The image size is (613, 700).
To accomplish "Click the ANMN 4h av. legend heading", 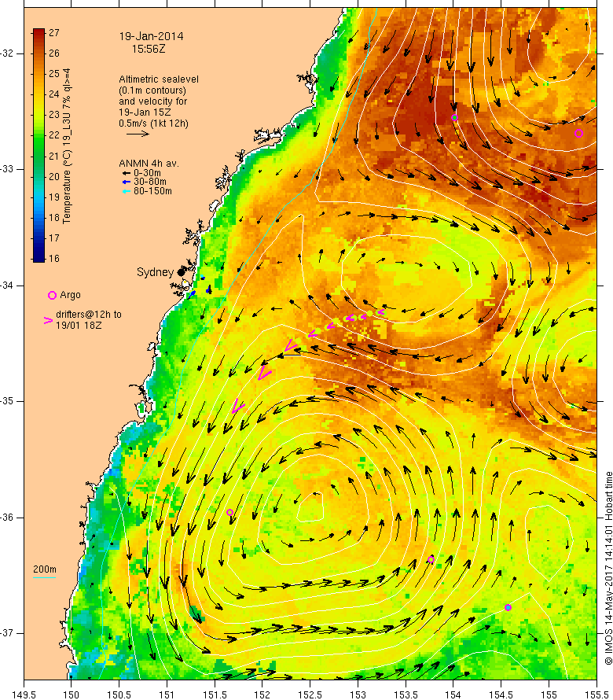I will tap(149, 164).
